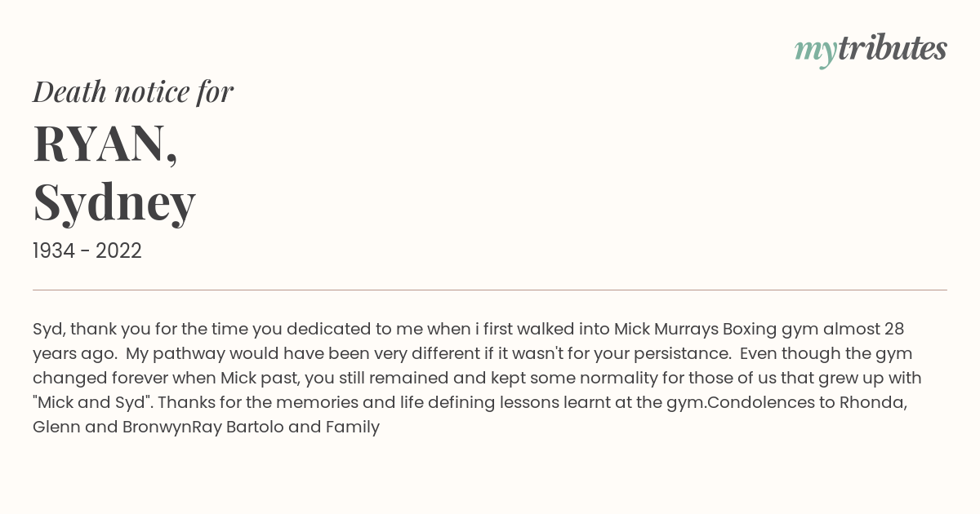Click the years "1934 - 2022"

[87, 251]
